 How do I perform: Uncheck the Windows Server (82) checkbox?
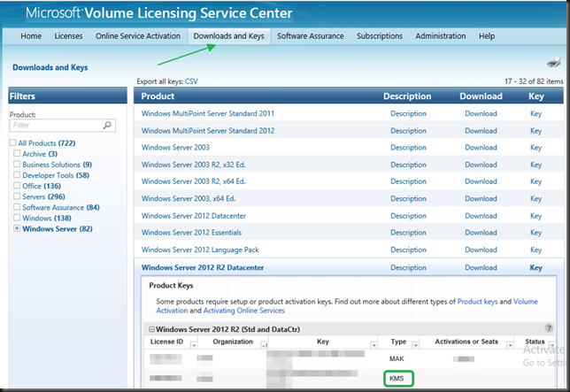click(17, 228)
